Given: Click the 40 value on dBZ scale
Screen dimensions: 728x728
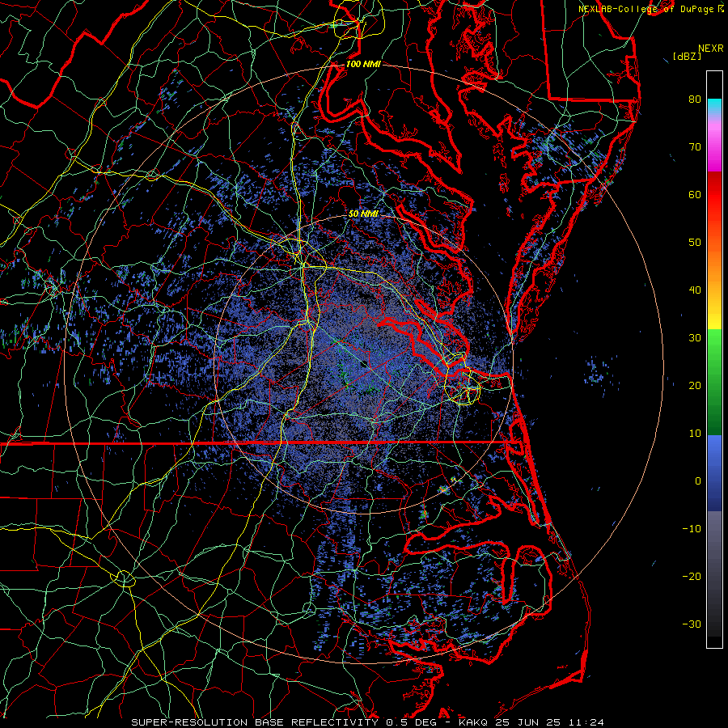Looking at the screenshot, I should 695,290.
